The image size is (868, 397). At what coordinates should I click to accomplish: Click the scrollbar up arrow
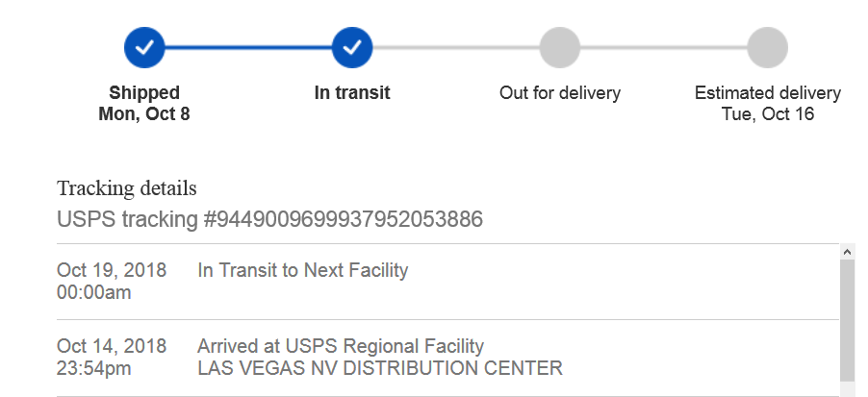(x=847, y=252)
